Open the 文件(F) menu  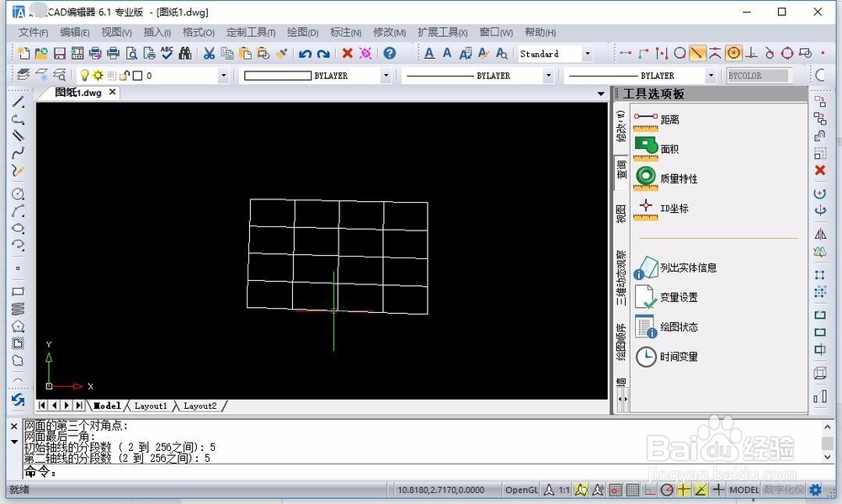tap(34, 32)
